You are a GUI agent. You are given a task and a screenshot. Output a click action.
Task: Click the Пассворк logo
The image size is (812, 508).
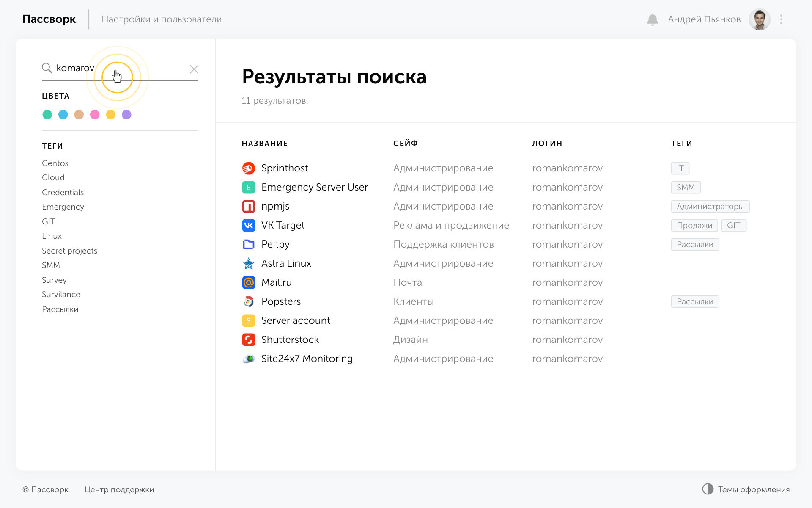pyautogui.click(x=49, y=19)
